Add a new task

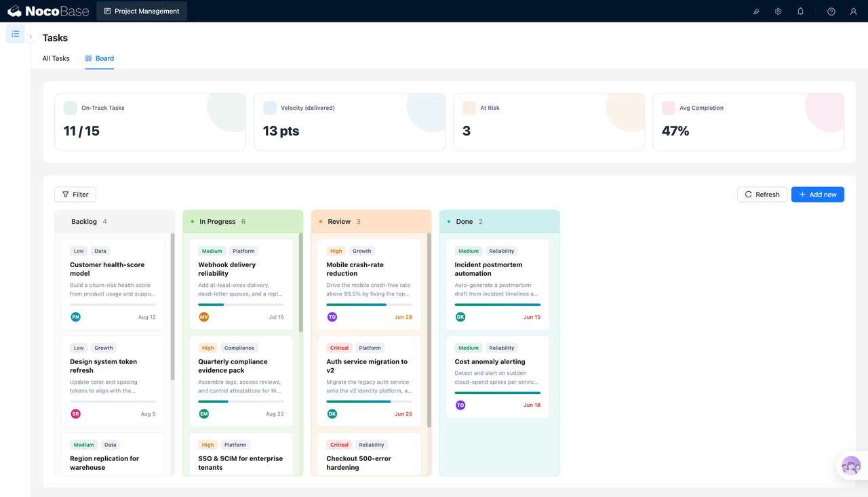[817, 195]
